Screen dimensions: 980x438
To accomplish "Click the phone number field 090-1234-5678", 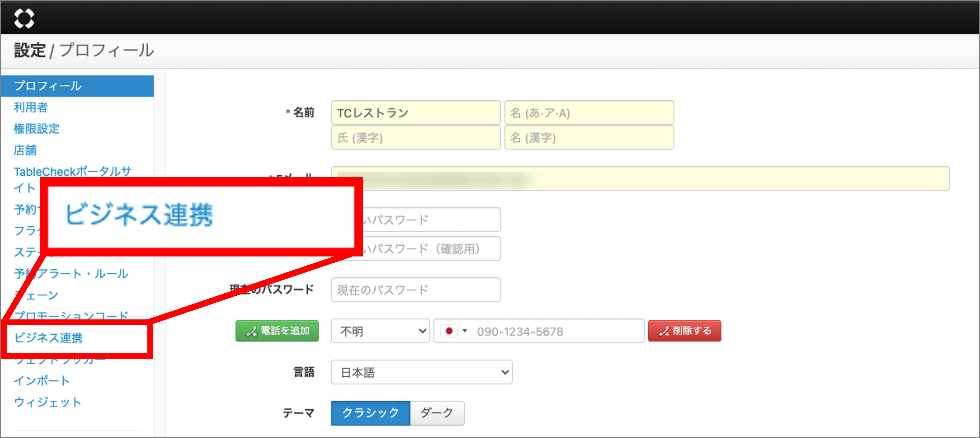I will pos(555,331).
